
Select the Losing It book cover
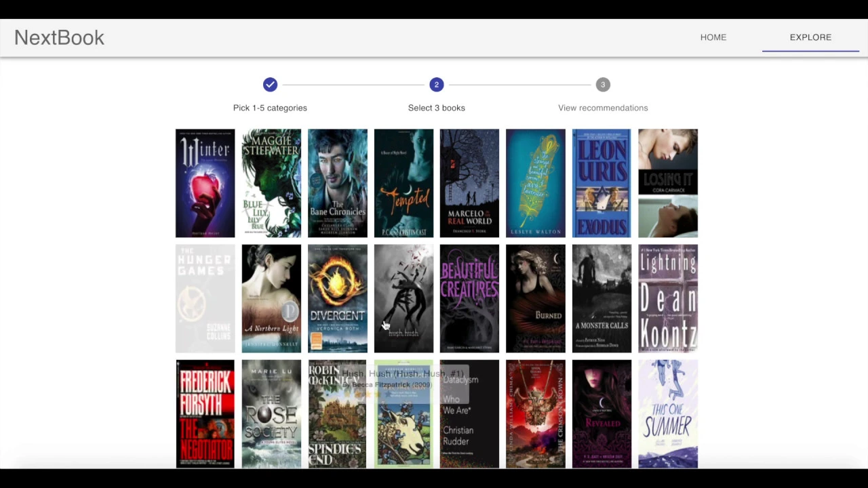[667, 183]
